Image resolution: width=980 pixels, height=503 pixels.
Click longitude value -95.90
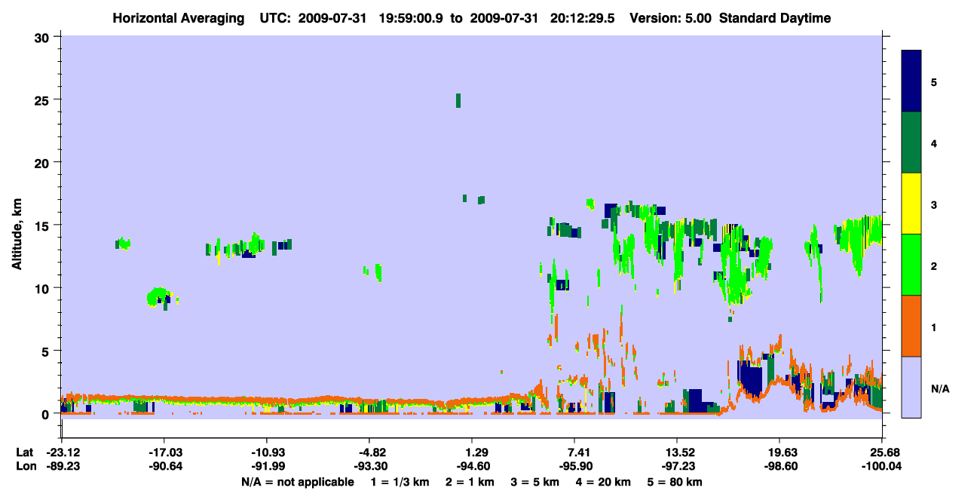click(x=575, y=466)
